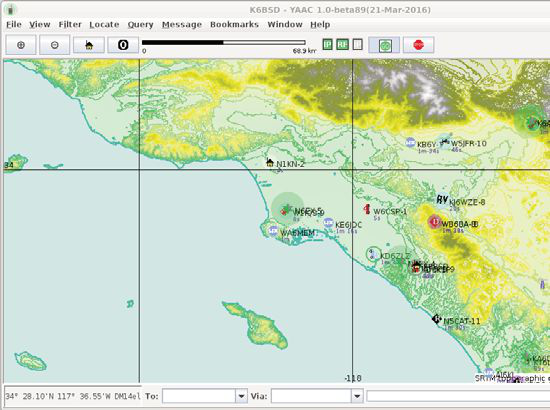The height and width of the screenshot is (410, 550).
Task: Open the Bookmarks menu
Action: tap(234, 25)
